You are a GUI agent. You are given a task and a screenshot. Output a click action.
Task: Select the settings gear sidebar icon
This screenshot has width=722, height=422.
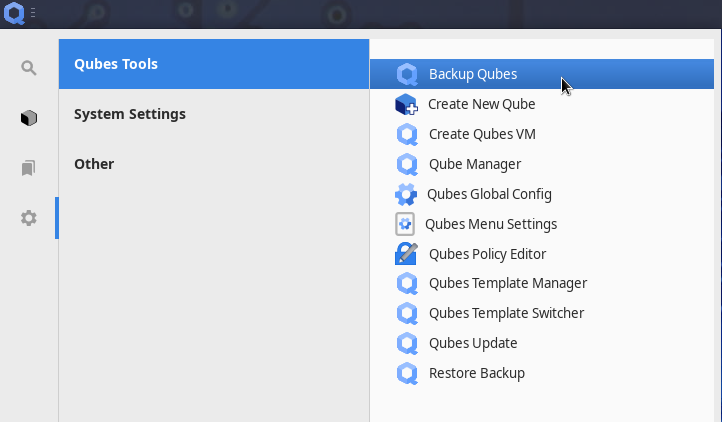[x=29, y=218]
